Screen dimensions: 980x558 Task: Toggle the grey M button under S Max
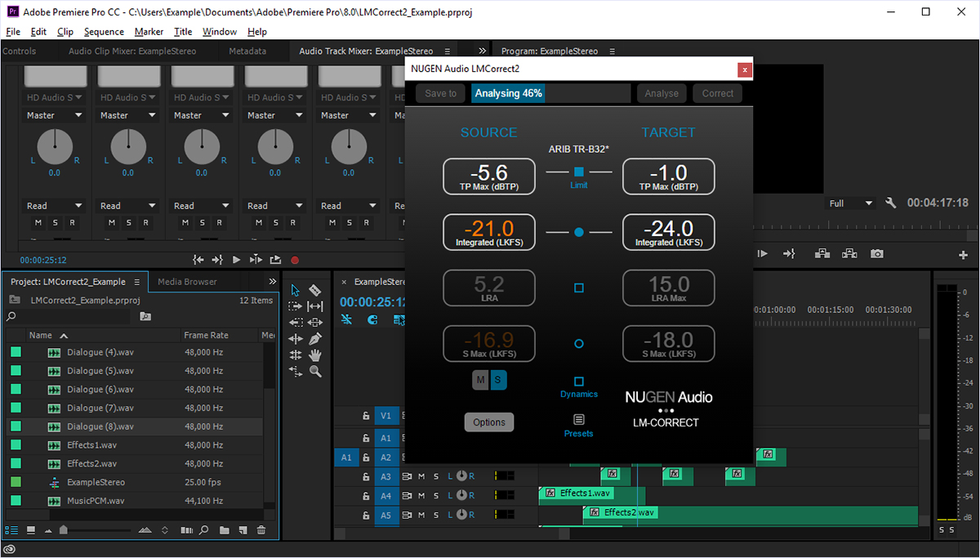point(480,380)
